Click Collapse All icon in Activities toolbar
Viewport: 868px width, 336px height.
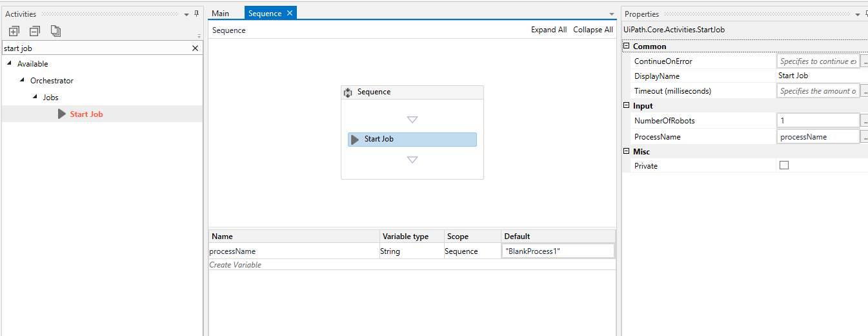point(34,30)
